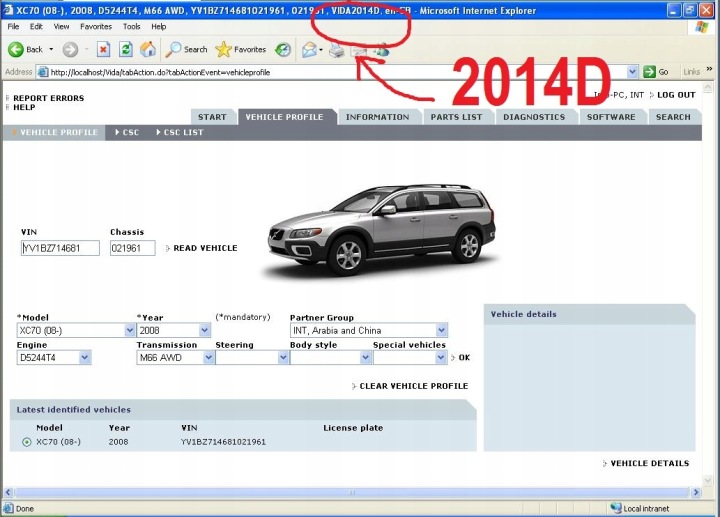Switch to the PARTS LIST tab
Viewport: 720px width, 517px height.
[456, 117]
